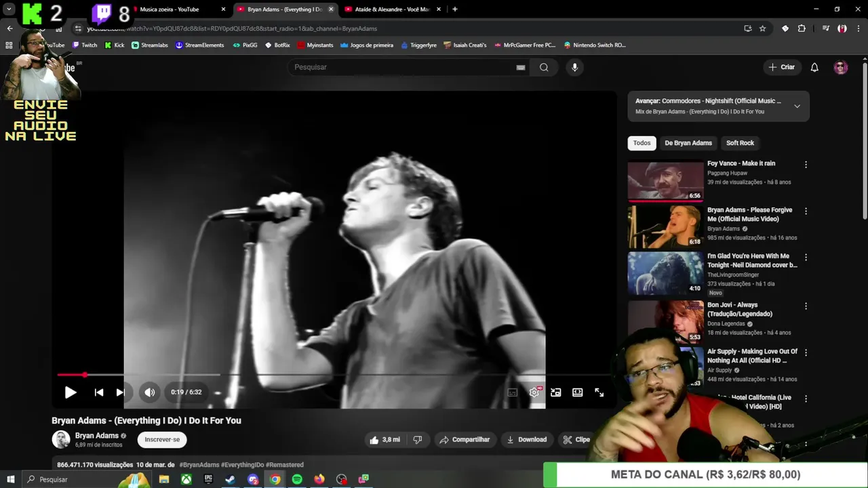
Task: Toggle subtitles on the video player
Action: (x=513, y=392)
